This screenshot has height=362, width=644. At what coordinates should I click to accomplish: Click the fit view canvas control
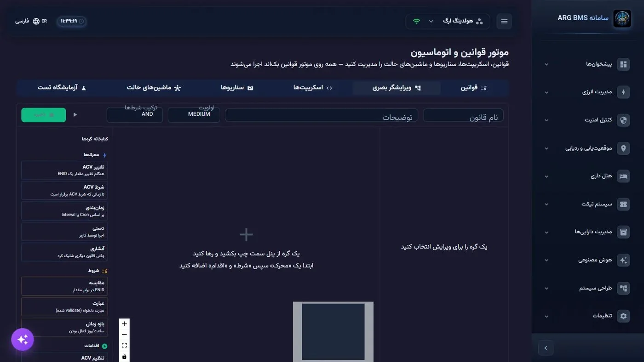coord(124,345)
